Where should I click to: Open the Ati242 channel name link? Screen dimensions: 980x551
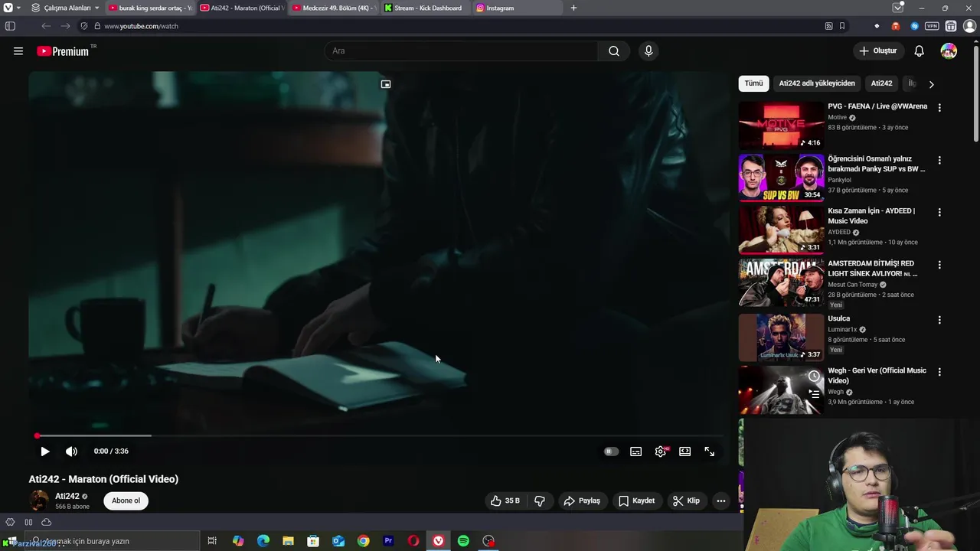[x=67, y=496]
